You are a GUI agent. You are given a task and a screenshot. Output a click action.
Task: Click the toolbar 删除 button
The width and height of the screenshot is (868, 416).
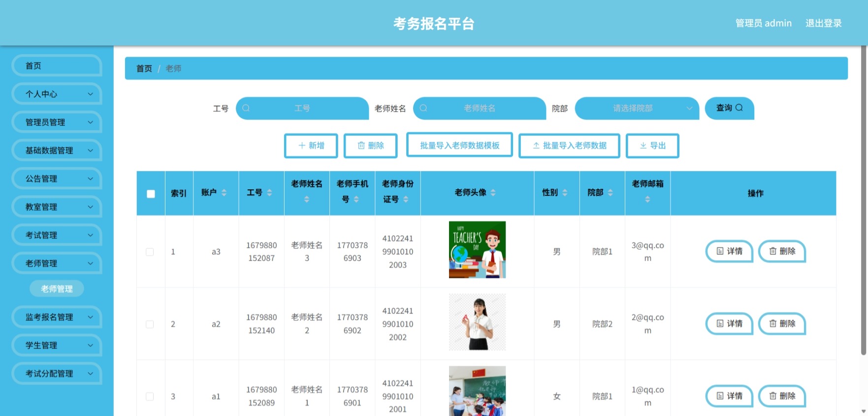(x=370, y=145)
